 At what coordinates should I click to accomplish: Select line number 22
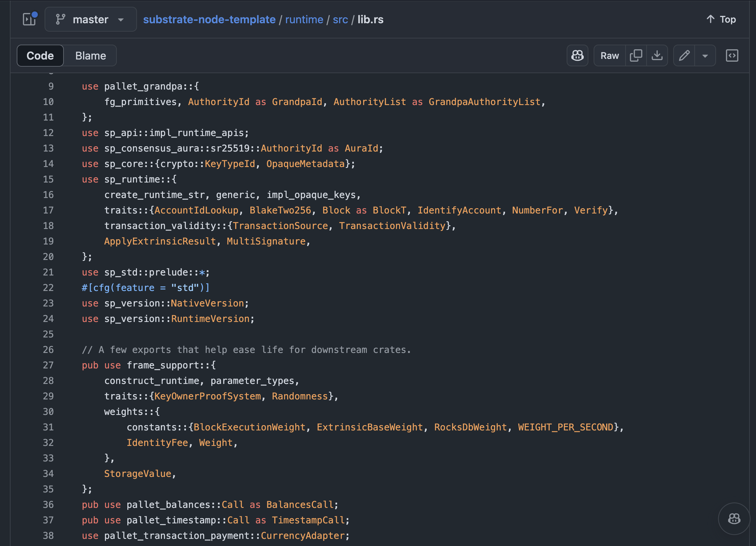(48, 288)
